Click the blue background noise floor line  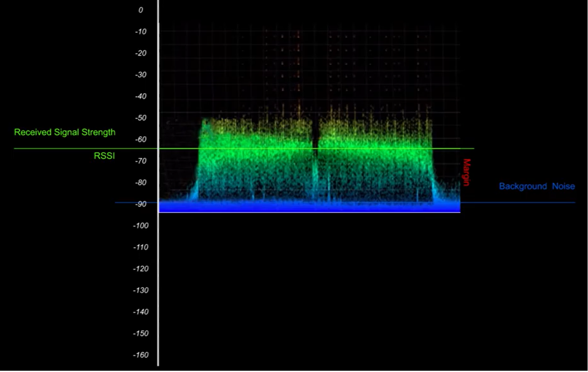[528, 203]
